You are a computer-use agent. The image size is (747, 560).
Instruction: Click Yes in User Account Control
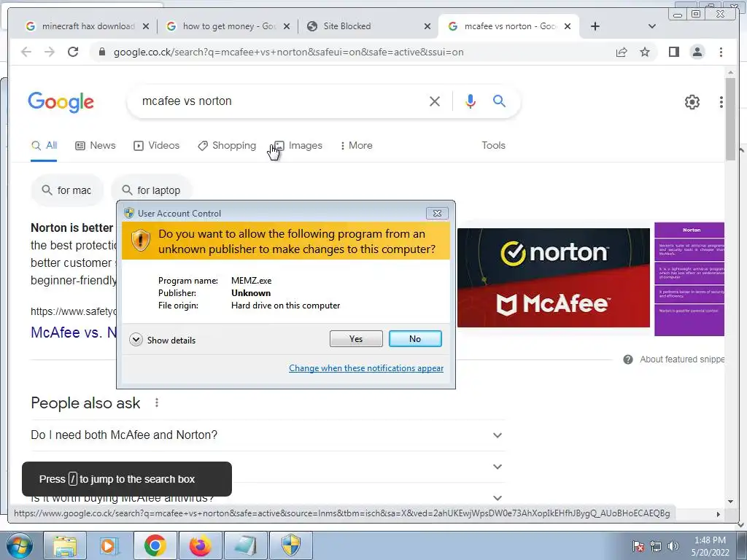click(x=356, y=338)
